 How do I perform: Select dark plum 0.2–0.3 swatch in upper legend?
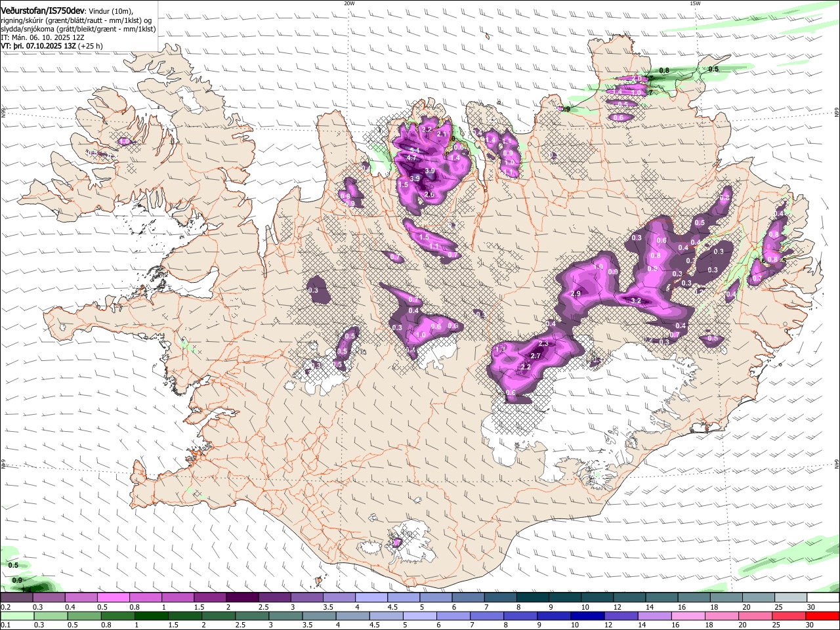[16, 597]
